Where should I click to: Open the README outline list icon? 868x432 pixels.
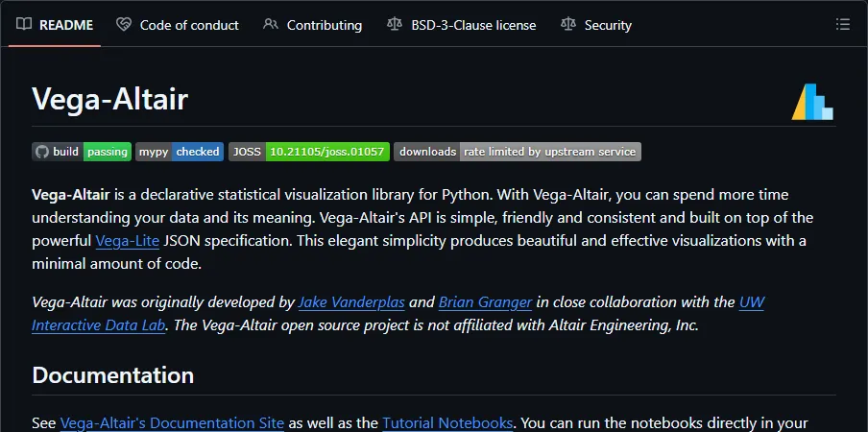click(842, 24)
